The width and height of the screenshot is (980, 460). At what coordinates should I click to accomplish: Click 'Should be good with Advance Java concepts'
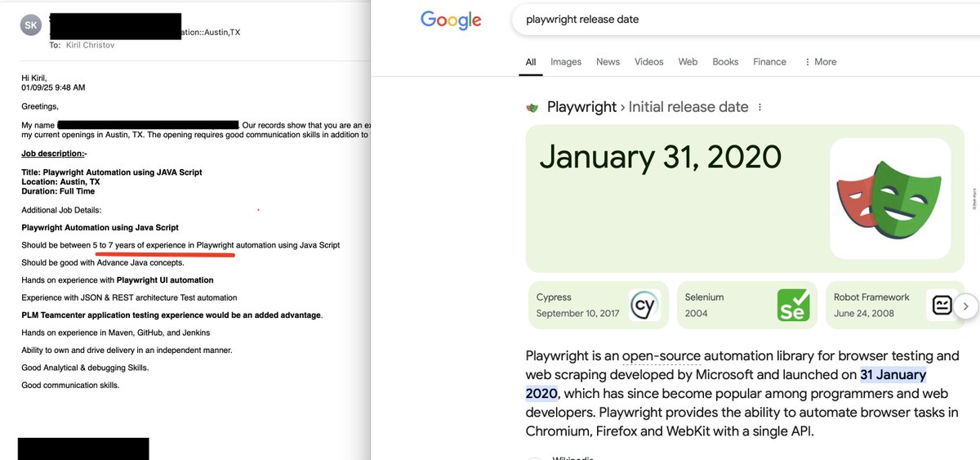[103, 262]
